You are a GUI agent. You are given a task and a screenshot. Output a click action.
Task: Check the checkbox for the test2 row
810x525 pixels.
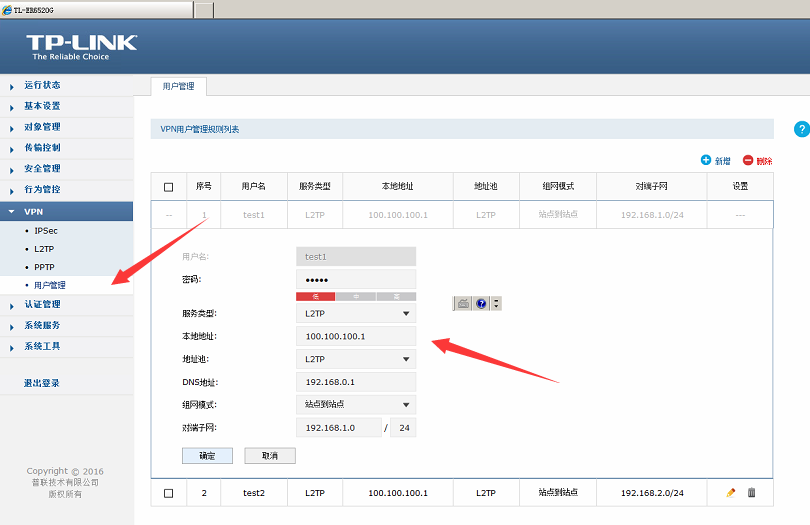click(168, 493)
